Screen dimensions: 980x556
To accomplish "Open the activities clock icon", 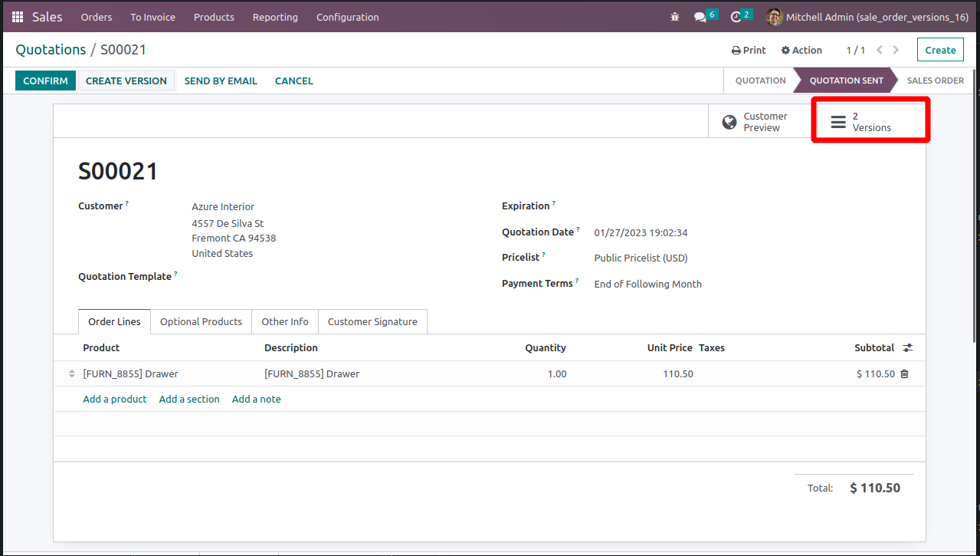I will tap(736, 17).
